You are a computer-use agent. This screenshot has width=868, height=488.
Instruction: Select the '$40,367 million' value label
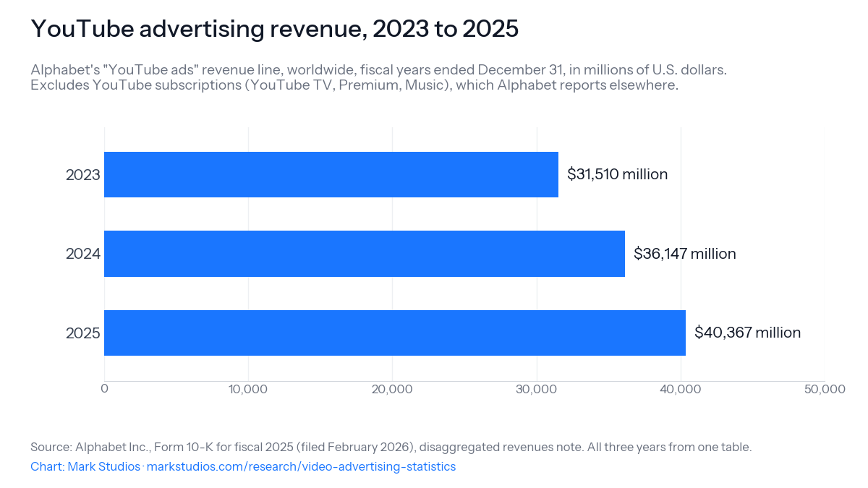click(747, 333)
